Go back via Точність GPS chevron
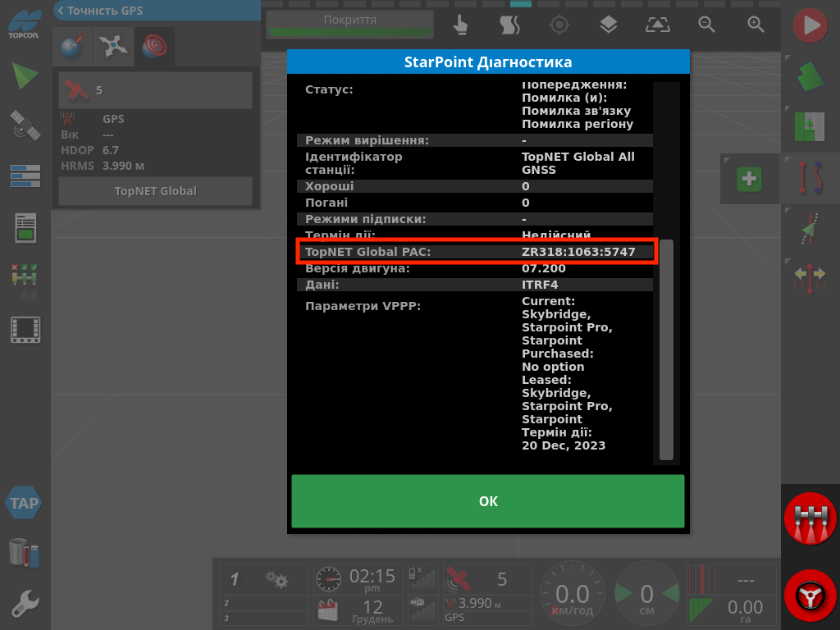This screenshot has width=840, height=630. 61,11
